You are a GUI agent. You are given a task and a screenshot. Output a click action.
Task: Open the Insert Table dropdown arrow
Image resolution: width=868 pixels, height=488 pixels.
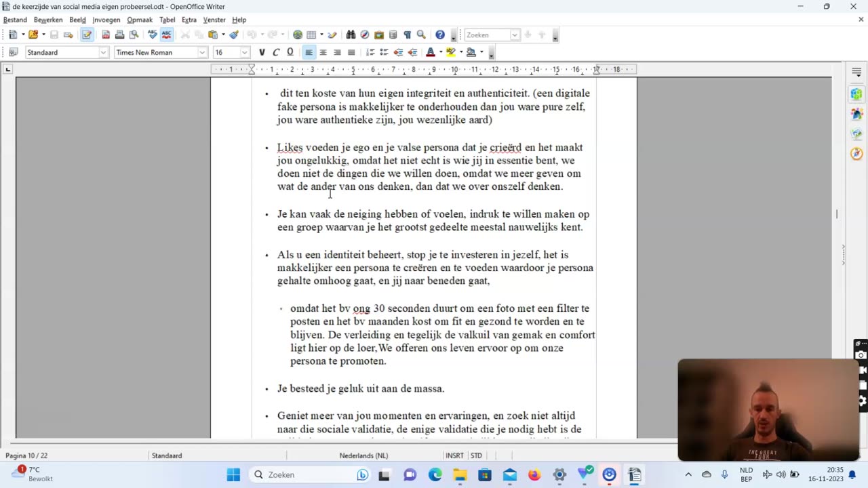point(321,35)
